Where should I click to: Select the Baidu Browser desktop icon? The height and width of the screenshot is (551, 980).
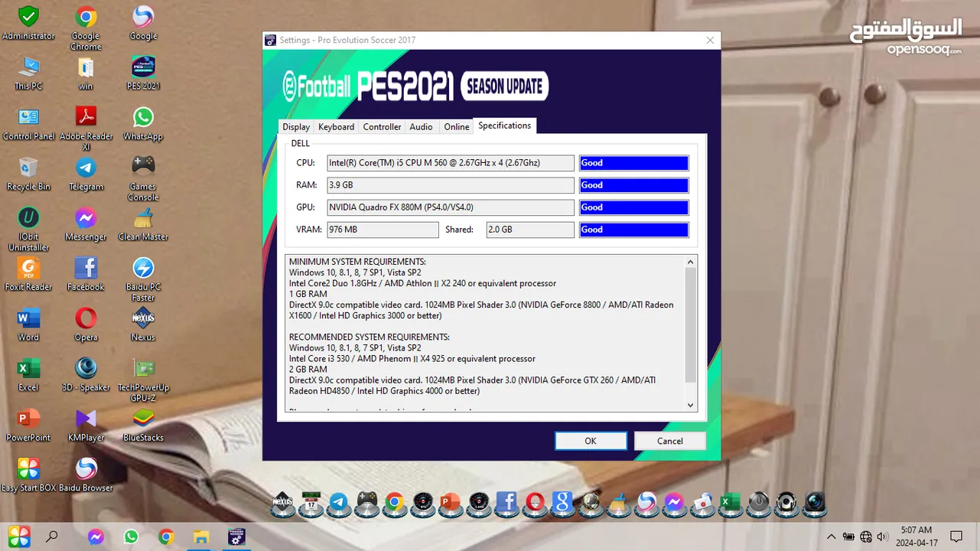click(x=86, y=475)
